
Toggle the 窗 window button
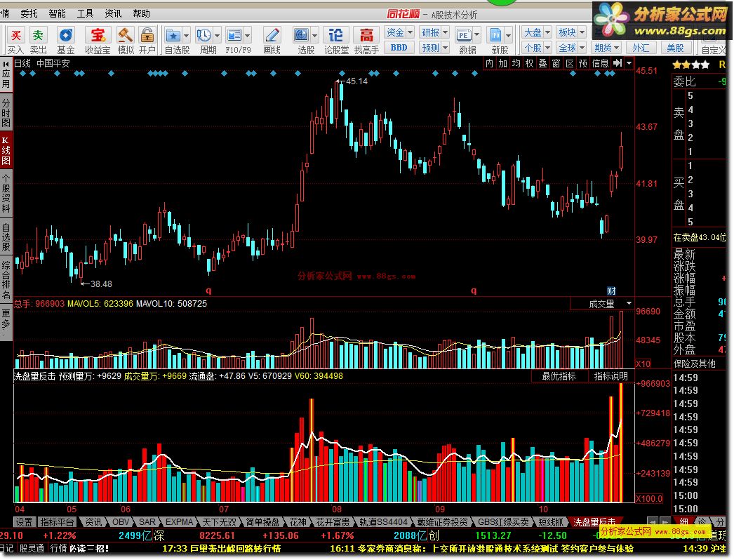click(556, 63)
